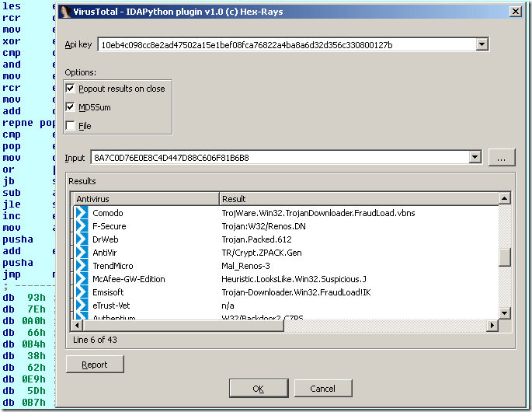Viewport: 532px width, 412px height.
Task: Click result TrojWare.Win32.TrojanDownloader.FraudLoad.vbns
Action: click(318, 213)
